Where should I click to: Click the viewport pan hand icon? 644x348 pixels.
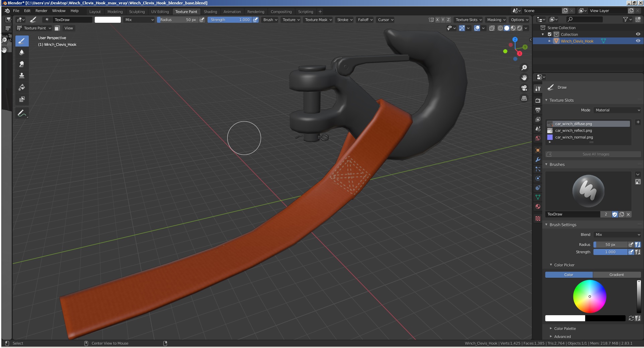click(x=524, y=78)
